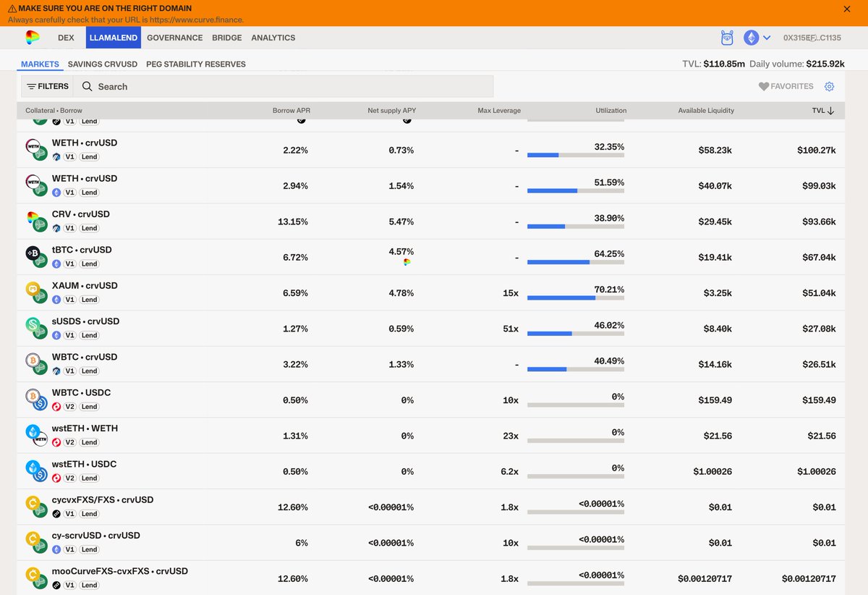Sort by Max Leverage column header
This screenshot has height=595, width=868.
[x=499, y=111]
